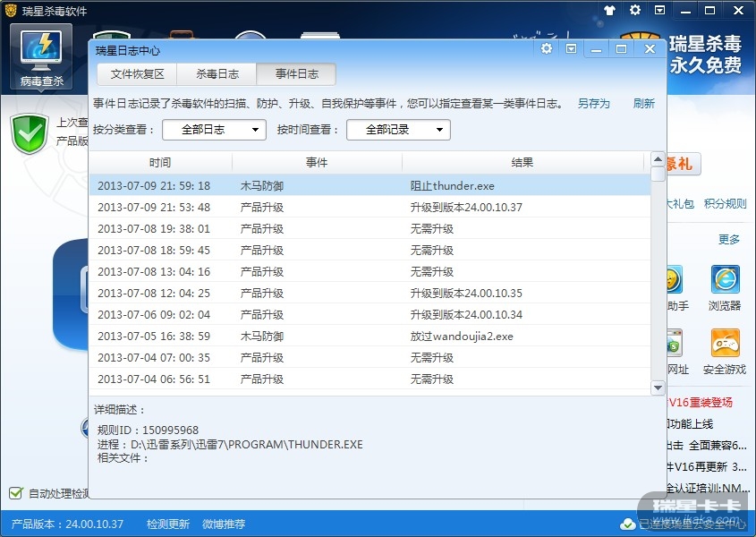Click scrollbar down arrow in log list
This screenshot has height=537, width=756.
(x=658, y=388)
